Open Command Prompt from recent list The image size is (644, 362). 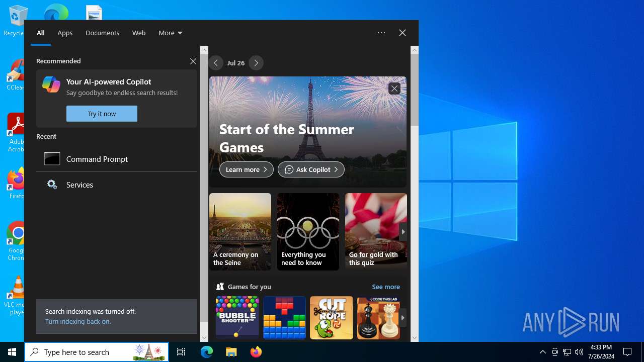117,159
